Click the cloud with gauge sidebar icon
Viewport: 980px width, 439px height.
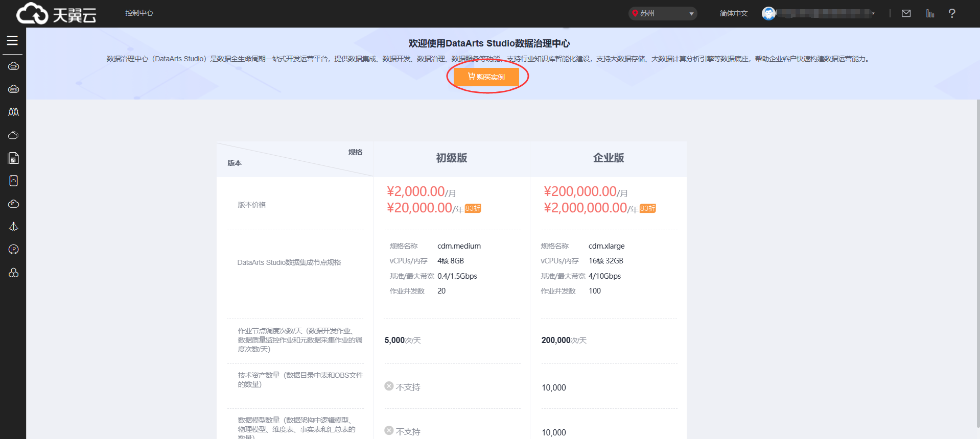click(x=14, y=204)
